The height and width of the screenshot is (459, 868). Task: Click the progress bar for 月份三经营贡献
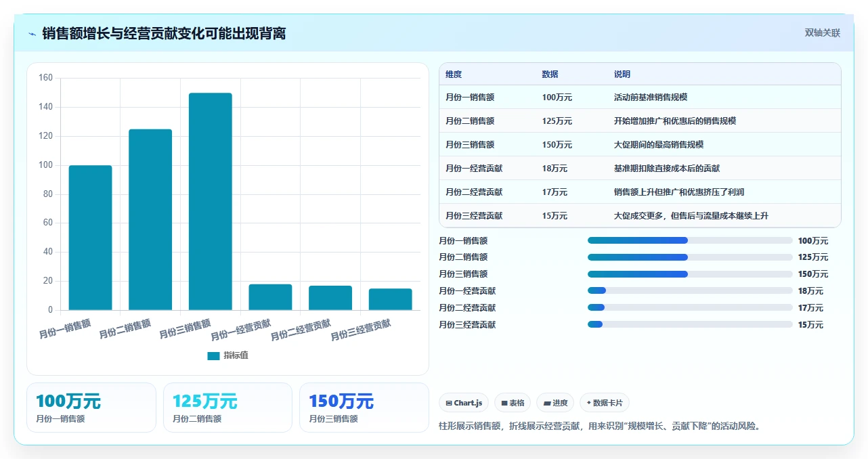coord(690,325)
